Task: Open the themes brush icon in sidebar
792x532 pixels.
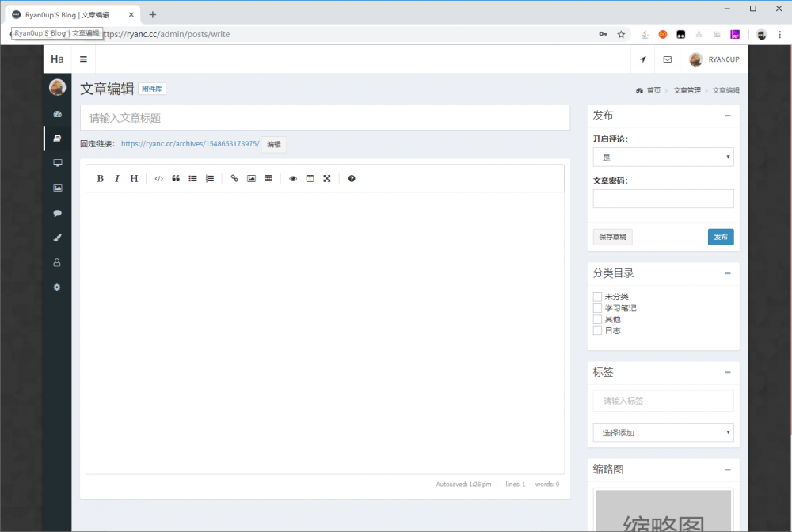Action: (x=56, y=237)
